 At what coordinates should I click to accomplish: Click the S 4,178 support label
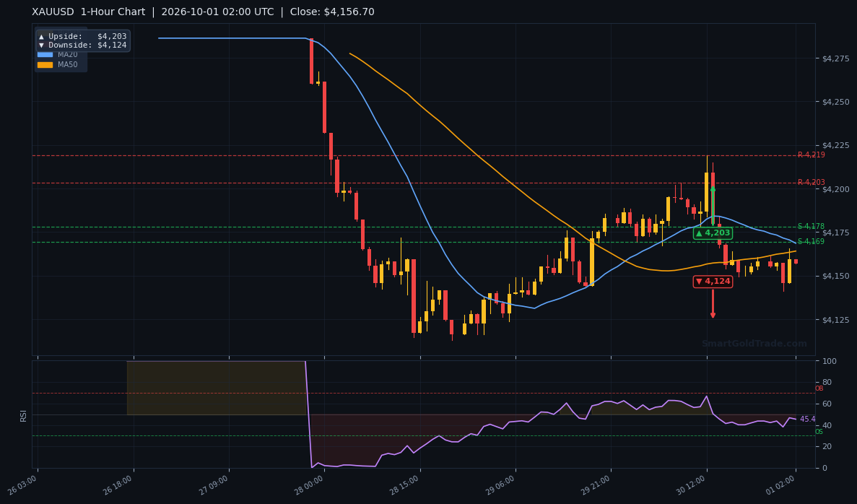[x=811, y=226]
